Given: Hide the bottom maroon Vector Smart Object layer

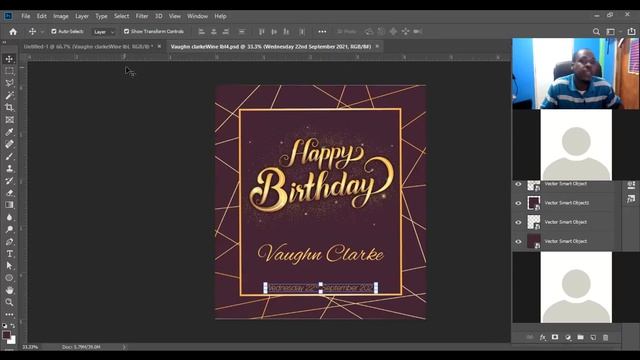Looking at the screenshot, I should coord(518,242).
